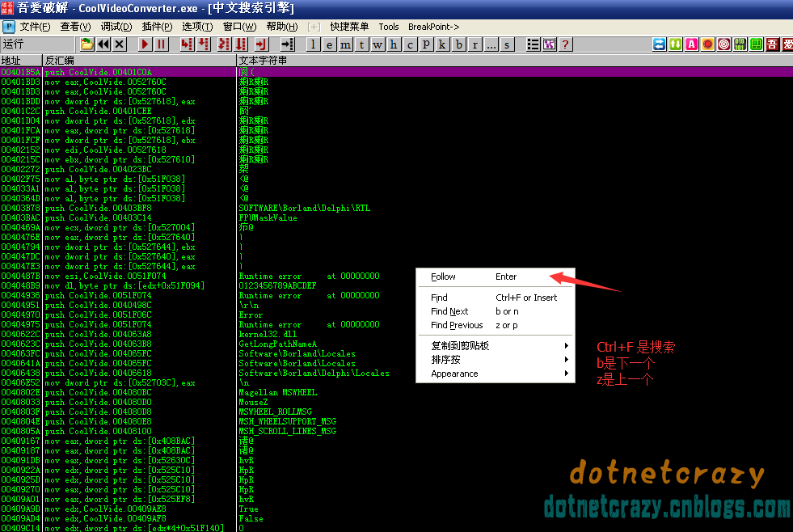Click the red Run play icon
This screenshot has height=532, width=793.
[146, 44]
